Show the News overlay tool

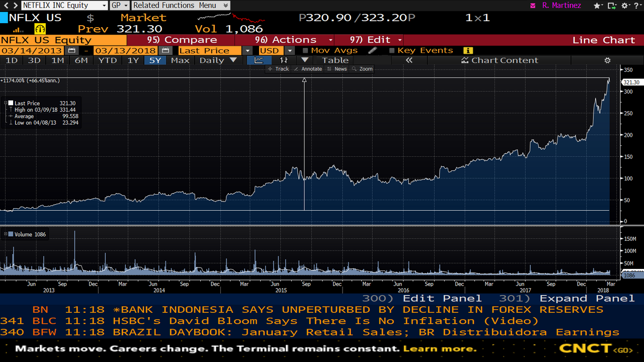(x=337, y=69)
